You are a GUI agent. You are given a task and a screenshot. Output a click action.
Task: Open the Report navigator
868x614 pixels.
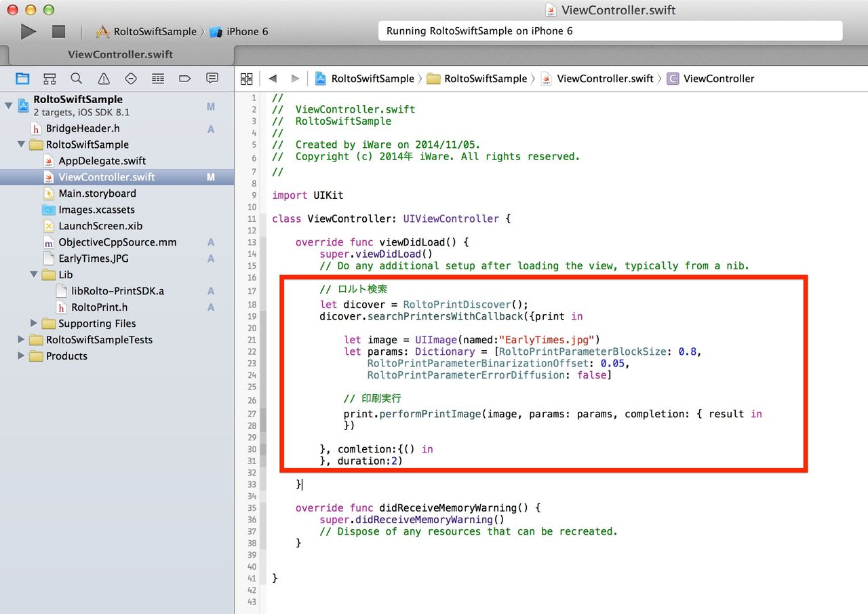click(212, 78)
